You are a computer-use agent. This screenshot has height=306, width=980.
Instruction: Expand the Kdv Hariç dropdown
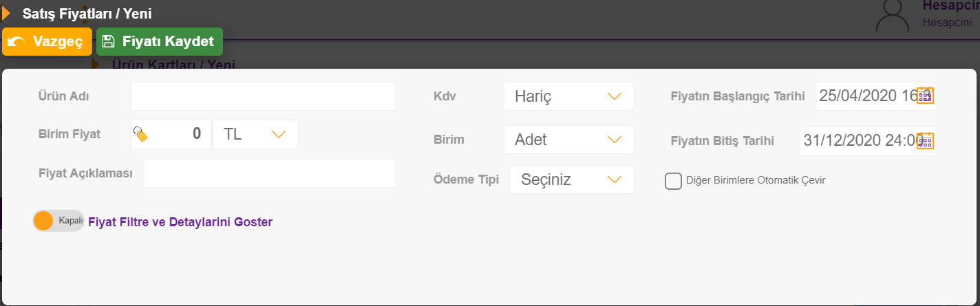pos(568,96)
